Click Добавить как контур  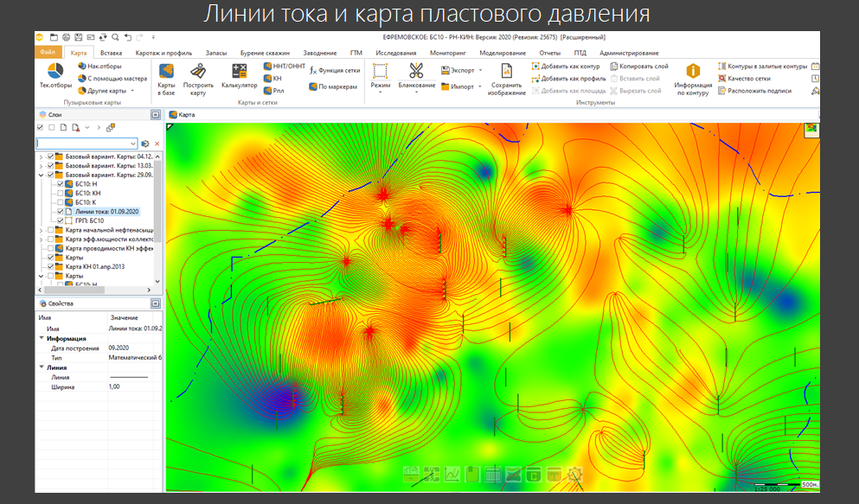tap(566, 67)
